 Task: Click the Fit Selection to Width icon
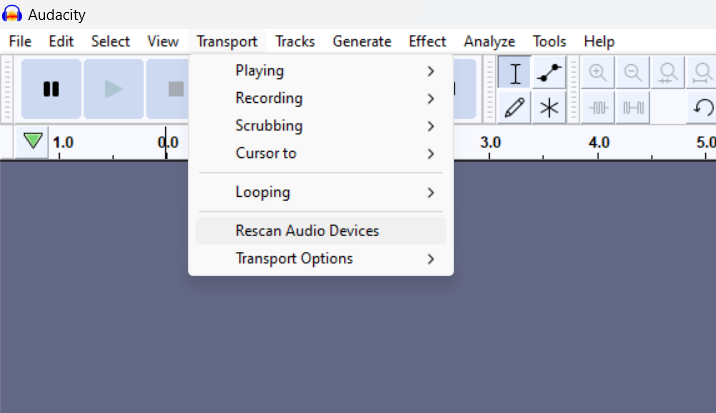coord(668,73)
